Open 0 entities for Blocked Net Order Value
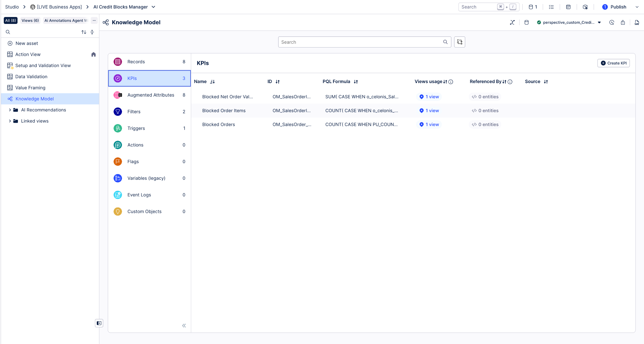This screenshot has height=344, width=644. click(485, 97)
